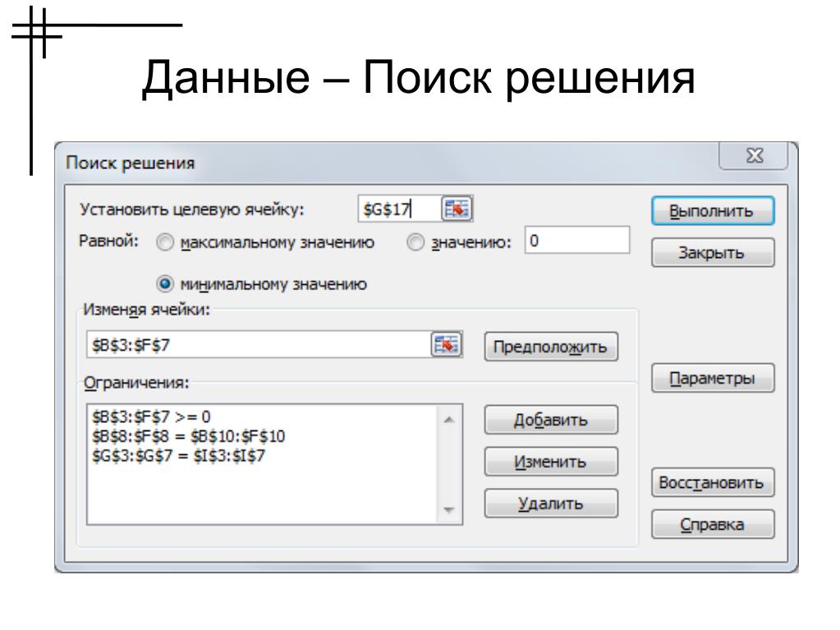Click the value input field showing 0
840x630 pixels.
[577, 241]
